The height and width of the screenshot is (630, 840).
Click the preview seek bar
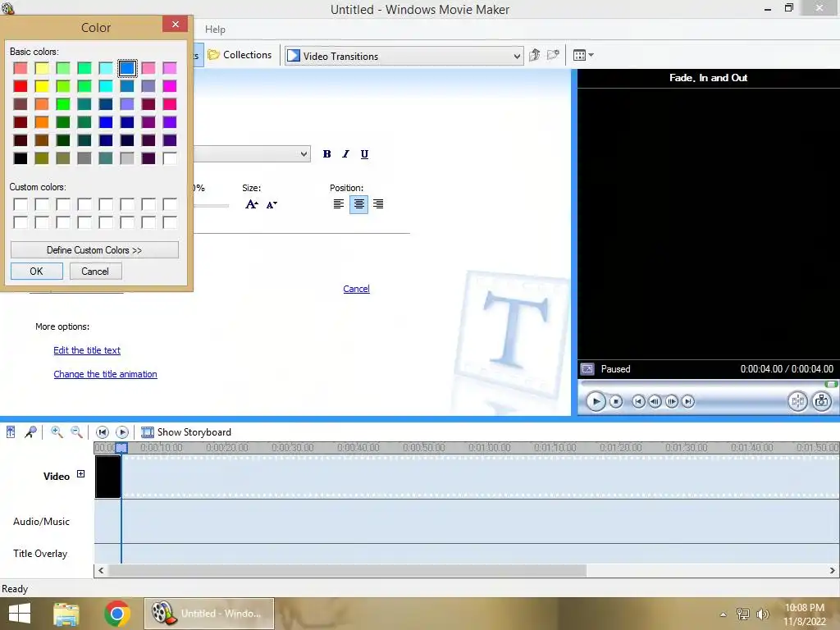pos(708,384)
